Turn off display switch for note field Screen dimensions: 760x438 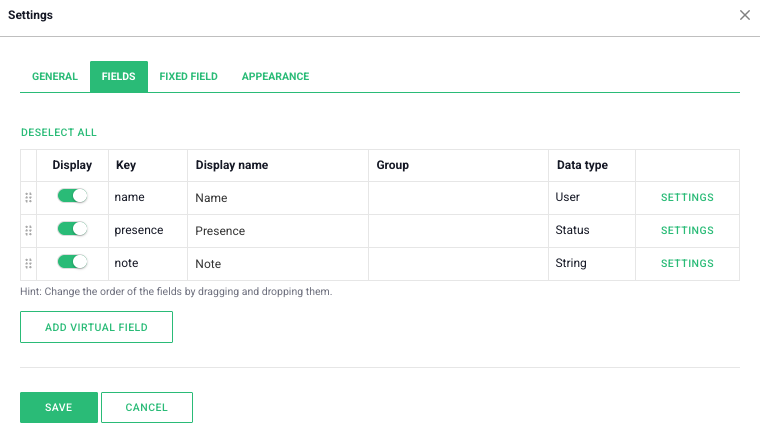click(x=72, y=263)
